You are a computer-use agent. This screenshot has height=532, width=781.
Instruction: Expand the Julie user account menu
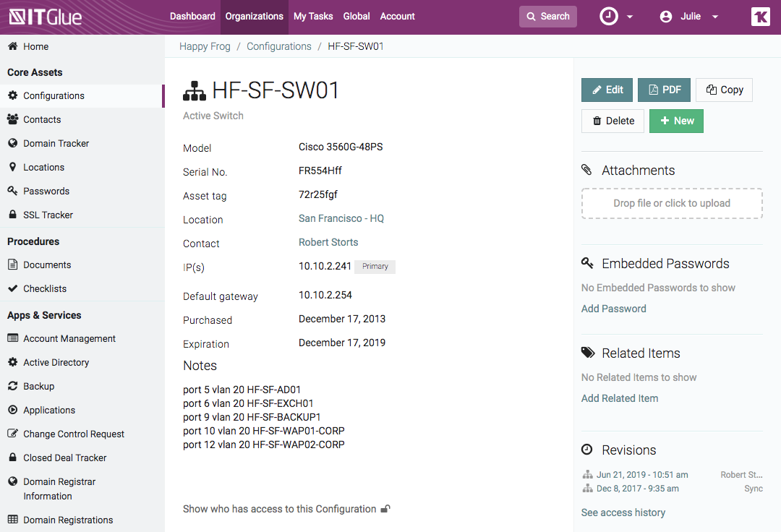(x=689, y=17)
